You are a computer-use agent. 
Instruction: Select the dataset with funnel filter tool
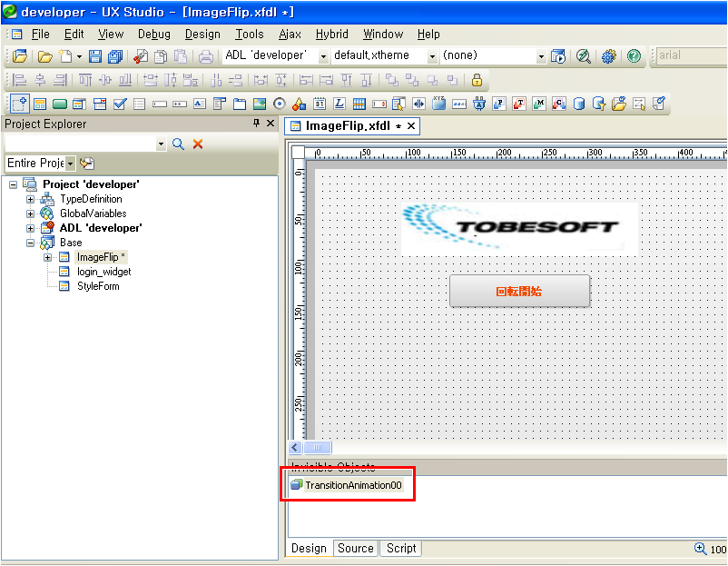tap(599, 104)
